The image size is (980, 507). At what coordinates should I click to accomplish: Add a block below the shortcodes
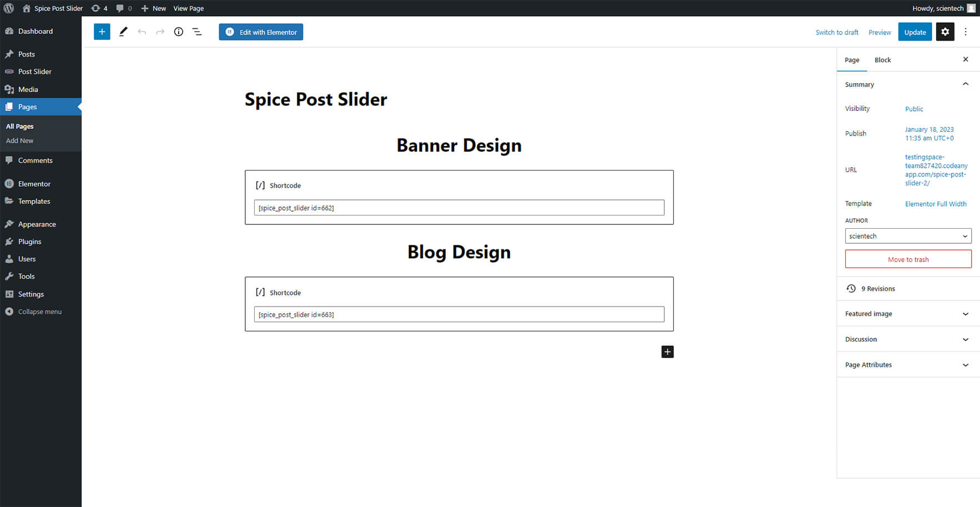pyautogui.click(x=668, y=352)
